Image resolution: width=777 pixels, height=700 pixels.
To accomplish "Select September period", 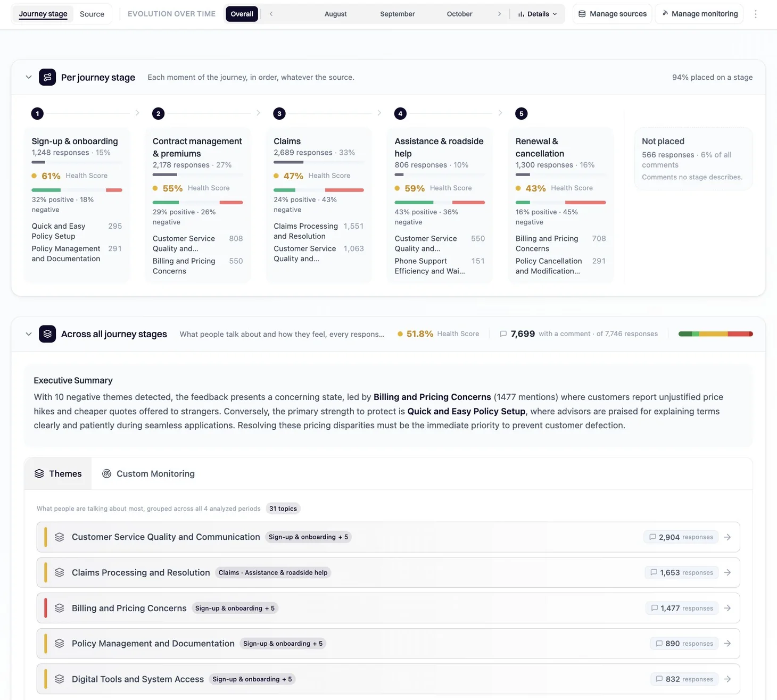I will point(398,14).
